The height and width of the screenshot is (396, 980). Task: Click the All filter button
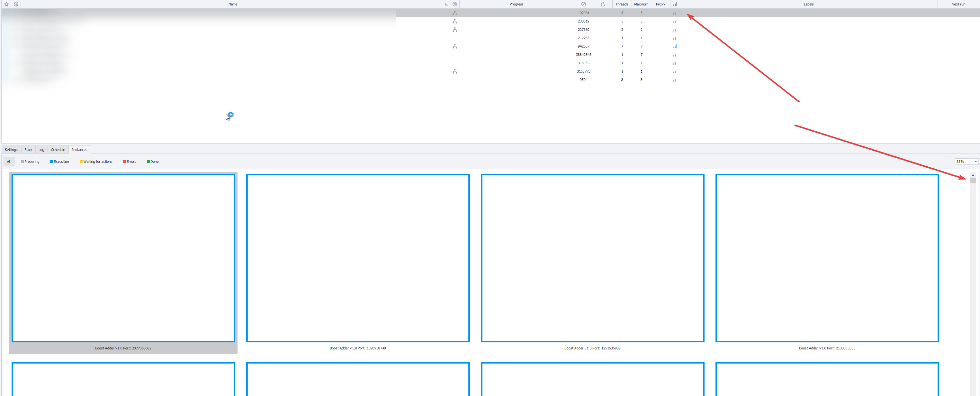pyautogui.click(x=9, y=162)
